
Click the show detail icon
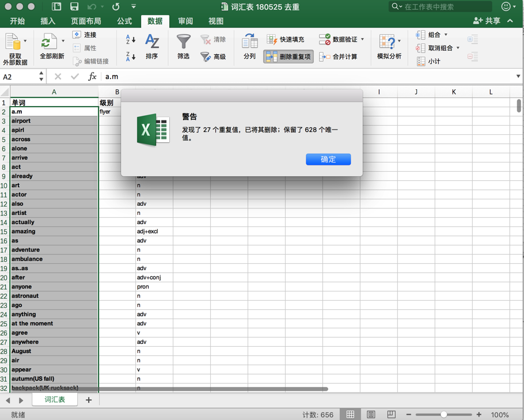click(x=473, y=39)
